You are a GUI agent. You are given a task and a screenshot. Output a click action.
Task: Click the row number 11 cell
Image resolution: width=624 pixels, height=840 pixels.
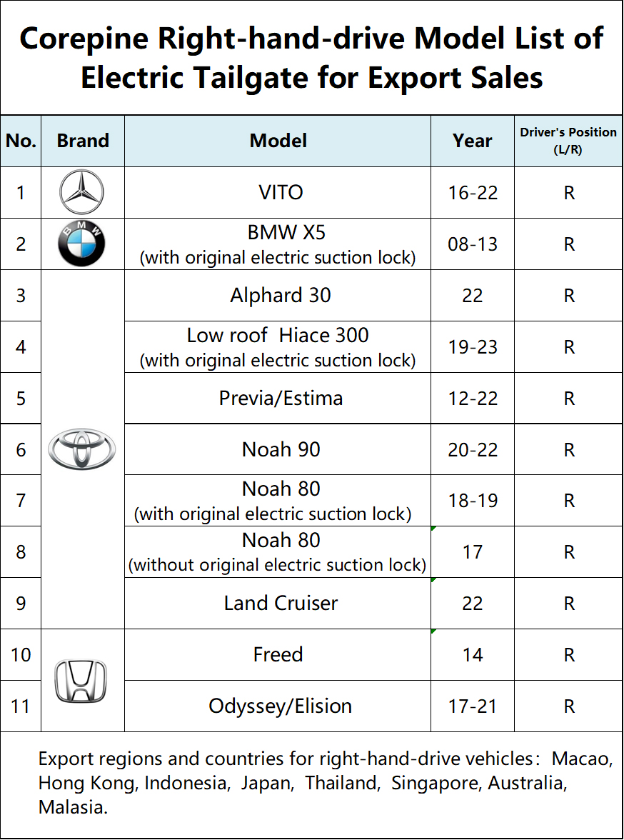[x=21, y=706]
